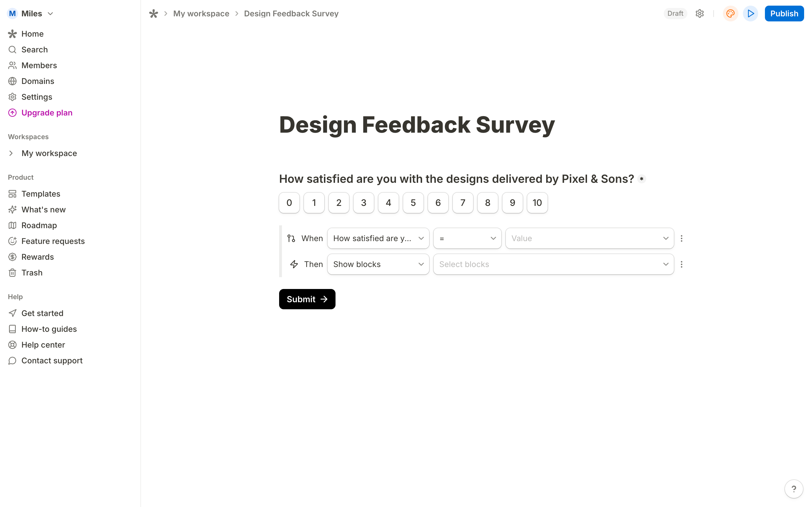This screenshot has height=507, width=812.
Task: Select rating 0 on the satisfaction scale
Action: tap(289, 203)
